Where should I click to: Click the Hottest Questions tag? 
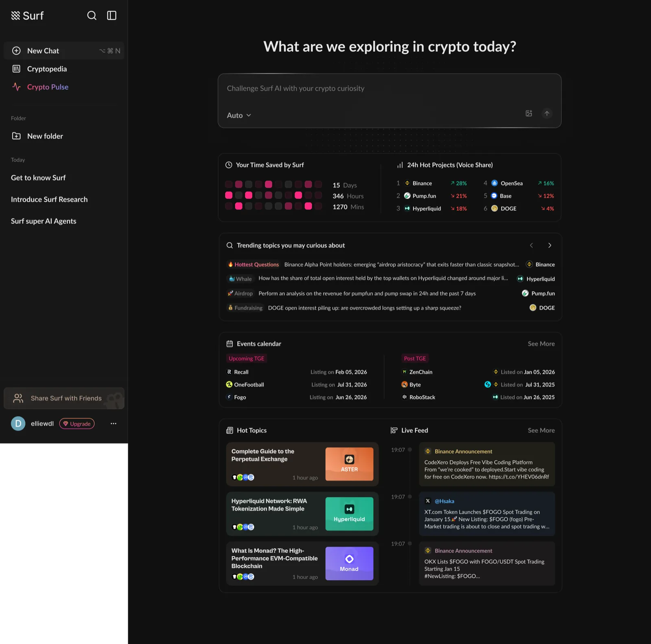pos(253,265)
